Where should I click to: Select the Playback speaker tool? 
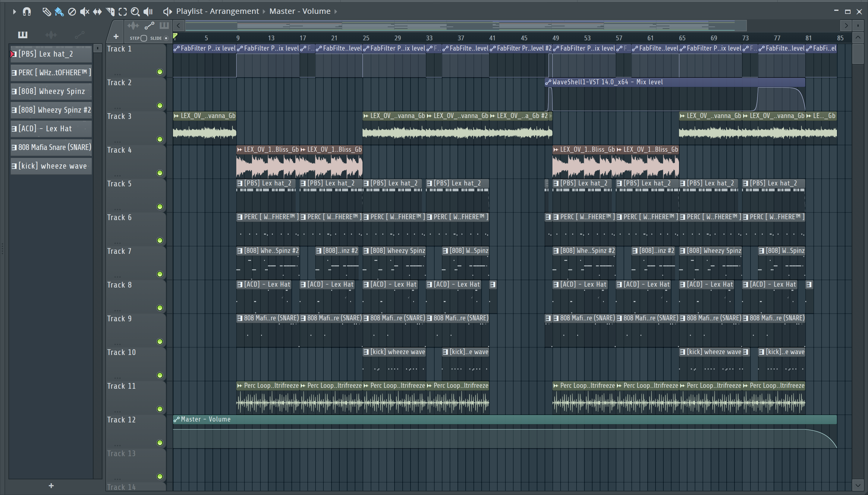[x=148, y=12]
